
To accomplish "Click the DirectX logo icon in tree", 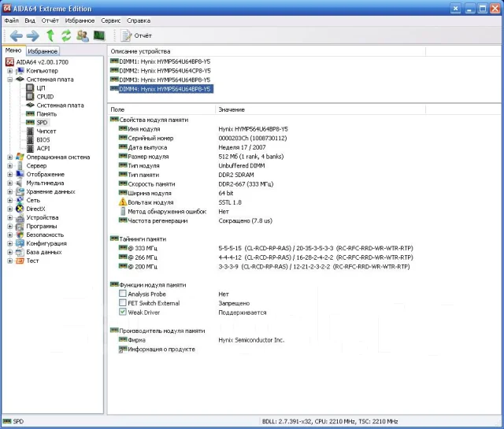I will [x=20, y=209].
